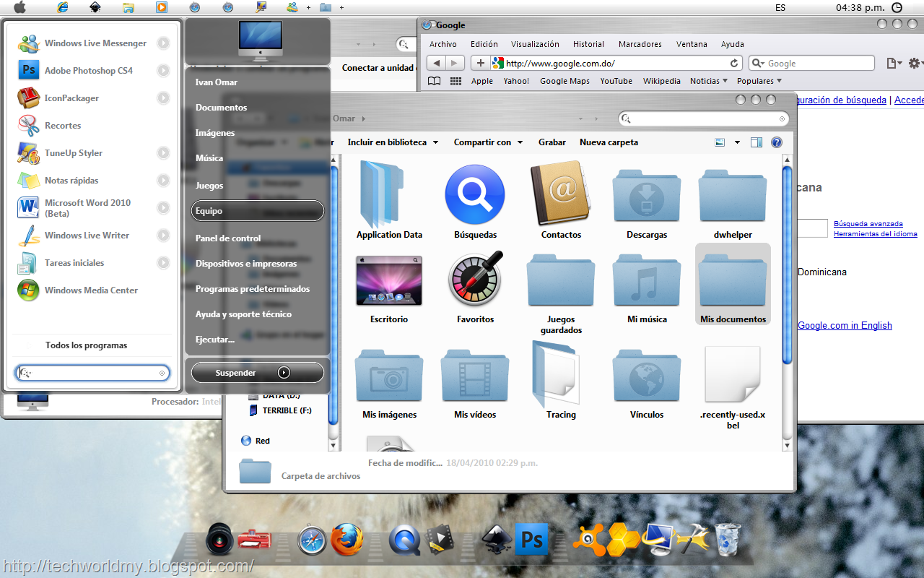
Task: Select Equipo in the Start menu
Action: pyautogui.click(x=258, y=211)
